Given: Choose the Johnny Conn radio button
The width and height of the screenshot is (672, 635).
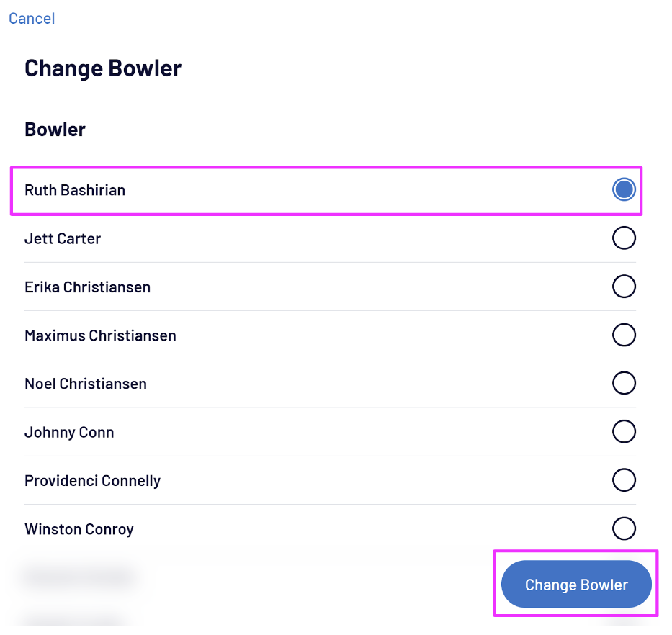Looking at the screenshot, I should [624, 432].
